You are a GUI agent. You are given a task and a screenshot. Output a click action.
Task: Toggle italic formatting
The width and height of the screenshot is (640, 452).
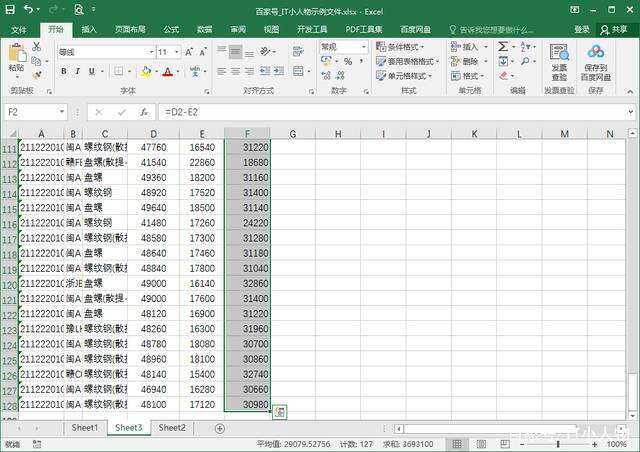coord(78,71)
